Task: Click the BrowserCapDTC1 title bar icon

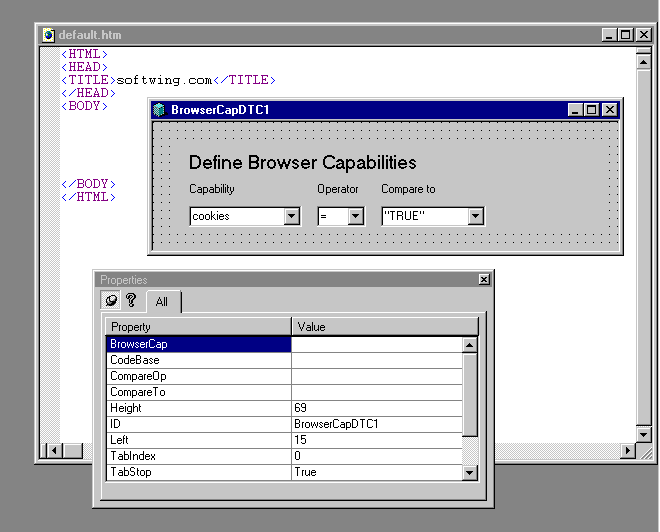Action: pyautogui.click(x=159, y=110)
